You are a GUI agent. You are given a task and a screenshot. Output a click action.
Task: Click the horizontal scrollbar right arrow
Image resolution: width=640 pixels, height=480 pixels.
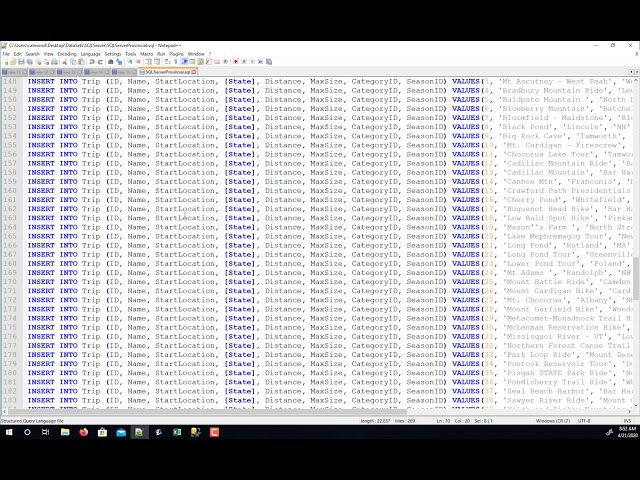click(x=631, y=411)
